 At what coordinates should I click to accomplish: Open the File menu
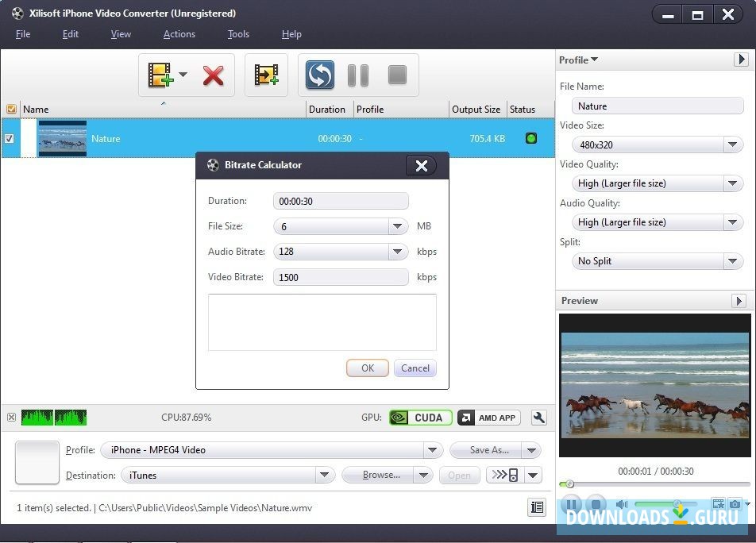(x=23, y=34)
